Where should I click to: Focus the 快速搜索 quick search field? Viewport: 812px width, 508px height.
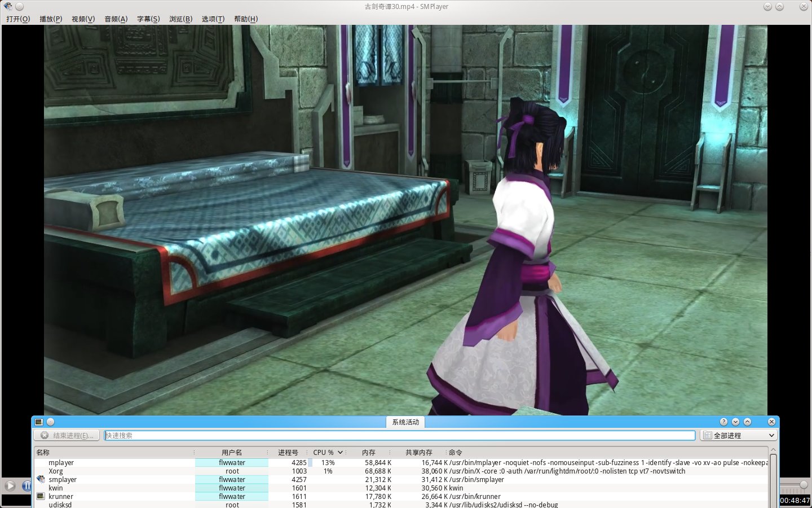pos(400,435)
